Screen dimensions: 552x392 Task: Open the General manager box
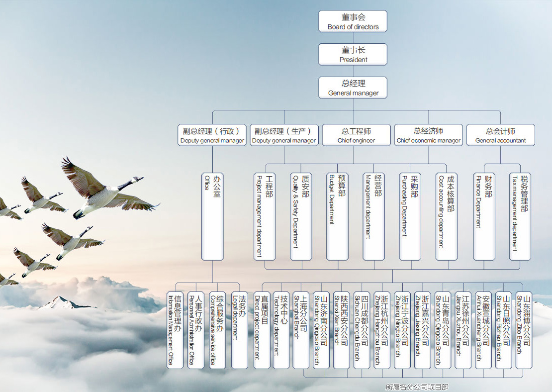[x=353, y=88]
